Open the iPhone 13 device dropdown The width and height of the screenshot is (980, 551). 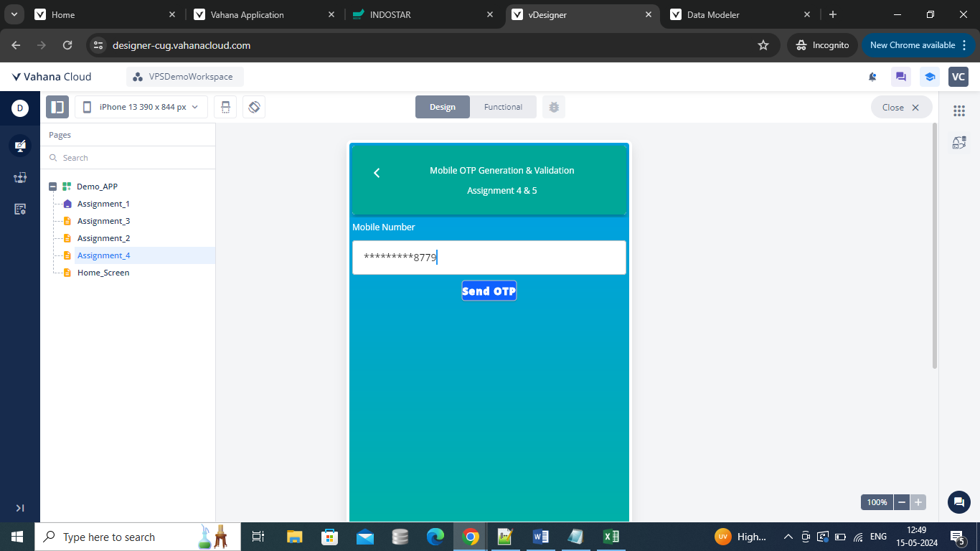click(141, 107)
